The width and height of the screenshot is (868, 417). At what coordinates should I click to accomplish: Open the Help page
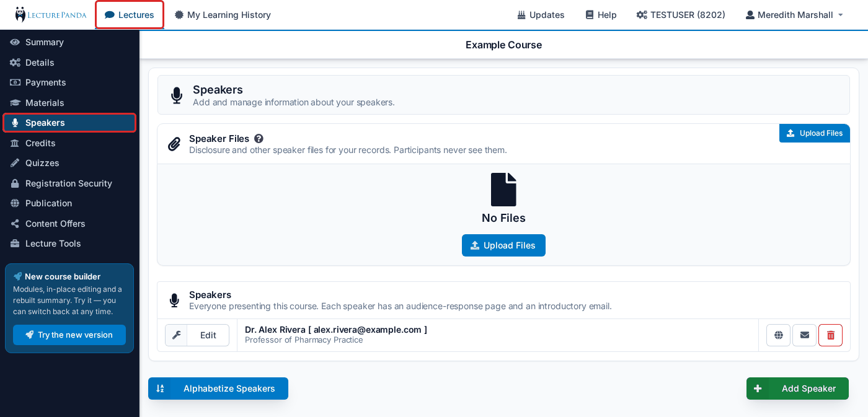(601, 15)
